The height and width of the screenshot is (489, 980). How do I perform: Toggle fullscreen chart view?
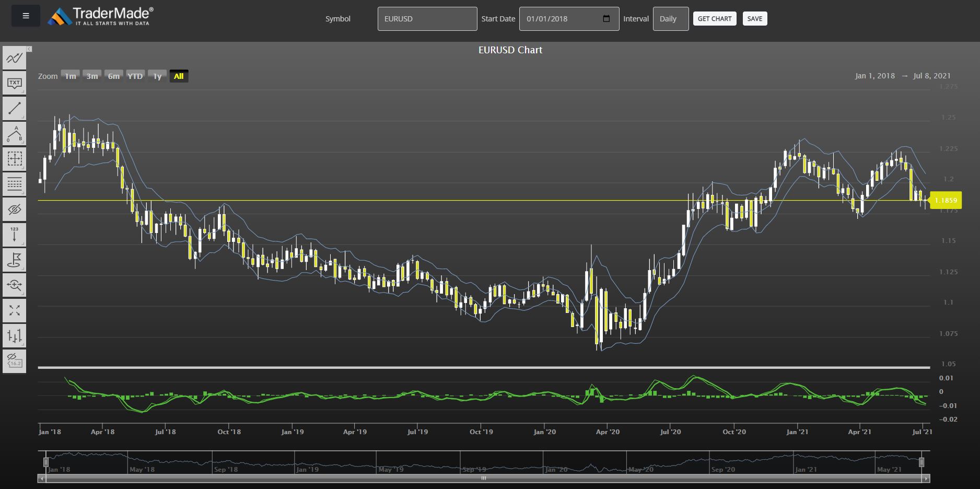[14, 310]
